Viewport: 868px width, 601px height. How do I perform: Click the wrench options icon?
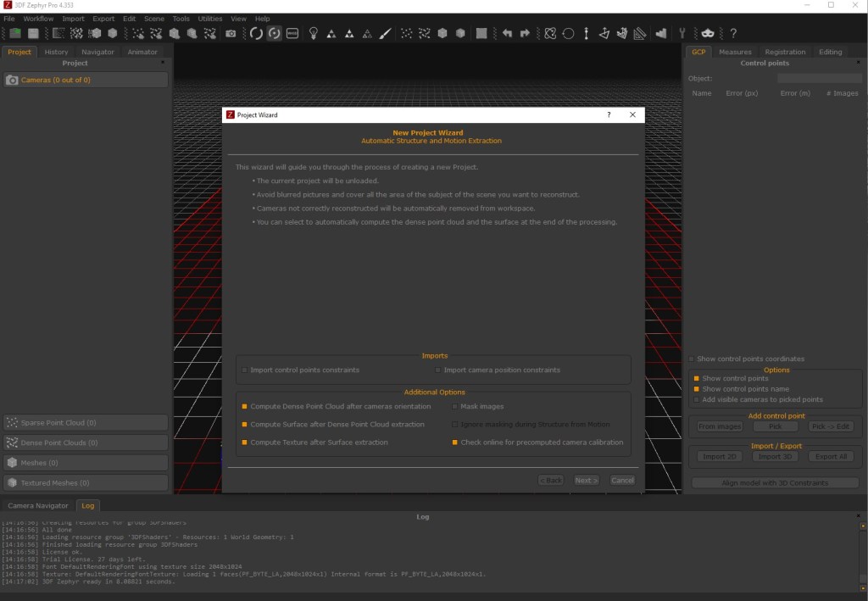click(x=682, y=33)
